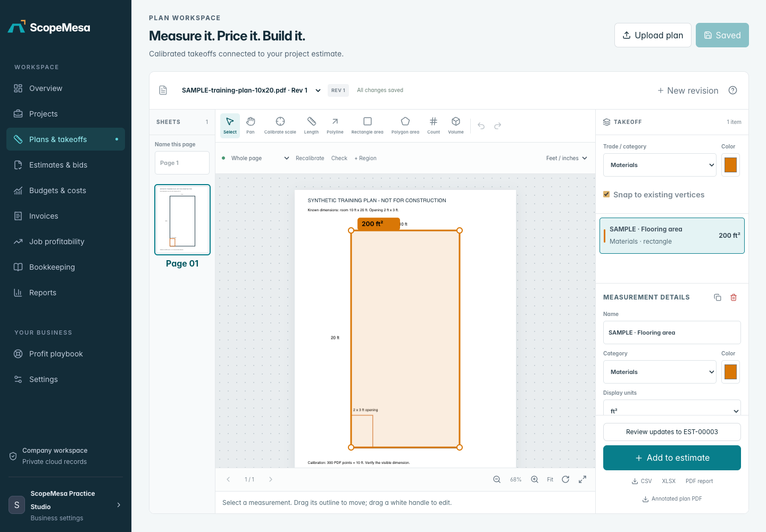This screenshot has width=766, height=532.
Task: Open the Whole page scope dropdown
Action: click(260, 158)
